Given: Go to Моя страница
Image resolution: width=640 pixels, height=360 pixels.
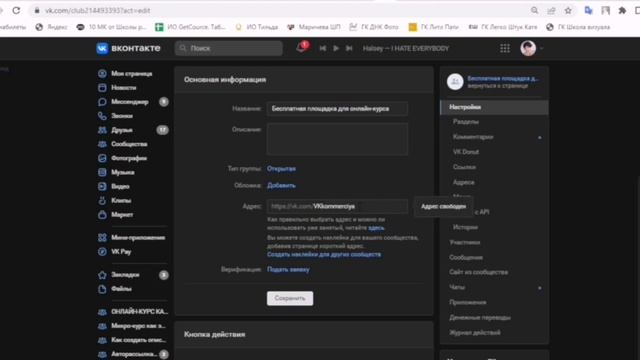Looking at the screenshot, I should click(132, 73).
